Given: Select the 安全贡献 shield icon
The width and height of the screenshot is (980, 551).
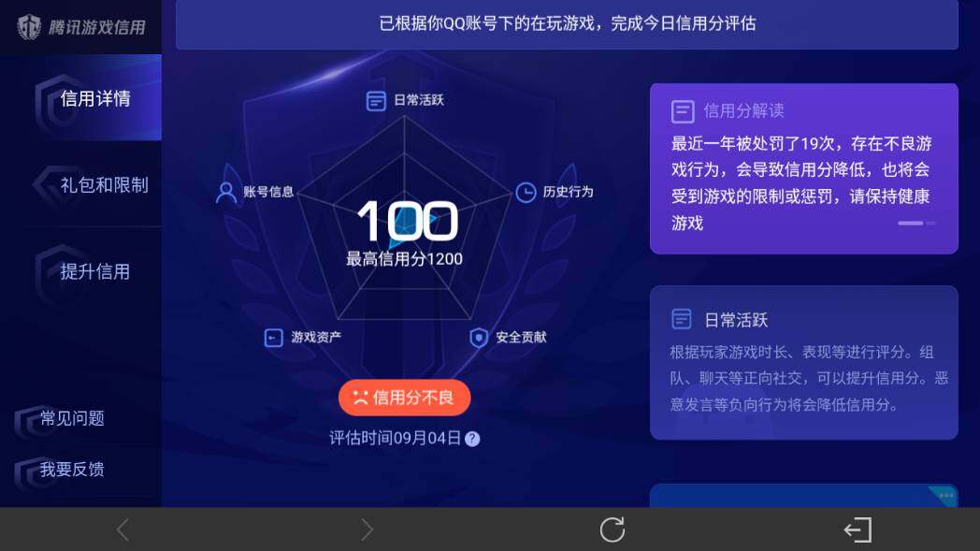Looking at the screenshot, I should point(478,338).
